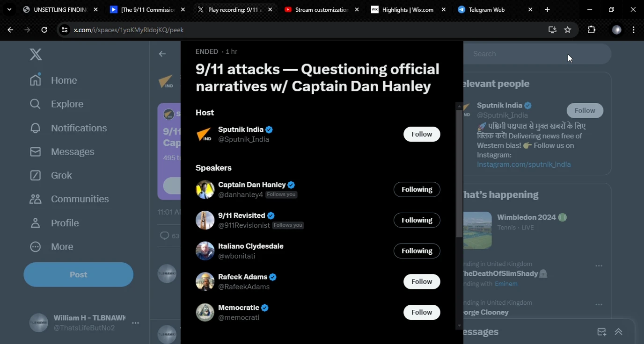Screen dimensions: 644x344
Task: Click the X Search input field
Action: coord(537,54)
